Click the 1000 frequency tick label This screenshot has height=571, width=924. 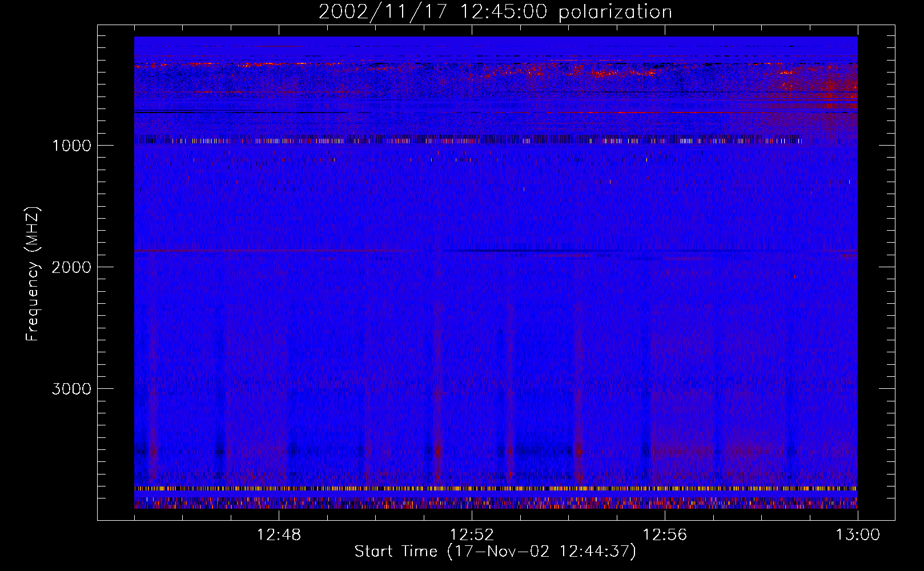coord(71,146)
